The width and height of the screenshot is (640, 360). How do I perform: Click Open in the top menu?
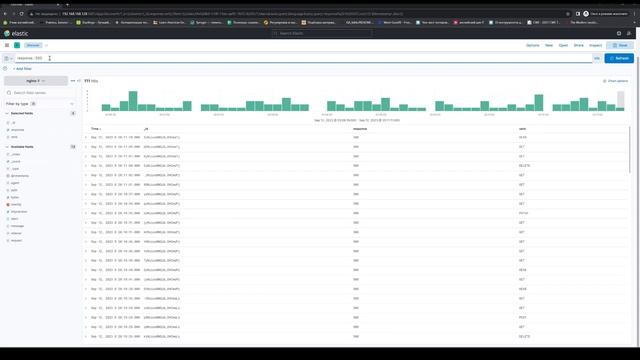[563, 45]
